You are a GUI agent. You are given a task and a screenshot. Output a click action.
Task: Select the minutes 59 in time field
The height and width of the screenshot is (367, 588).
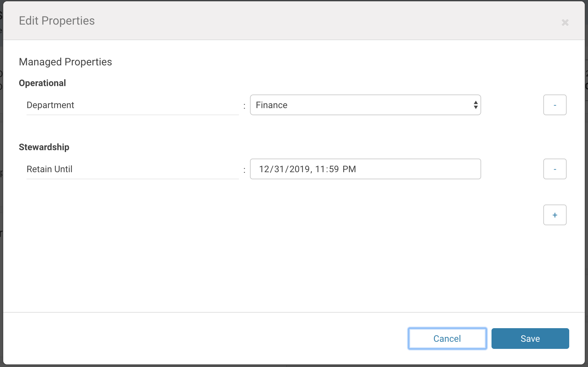pos(334,169)
